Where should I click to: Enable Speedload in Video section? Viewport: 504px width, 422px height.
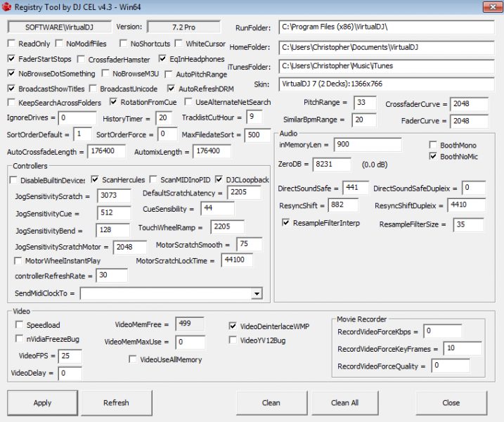click(19, 325)
